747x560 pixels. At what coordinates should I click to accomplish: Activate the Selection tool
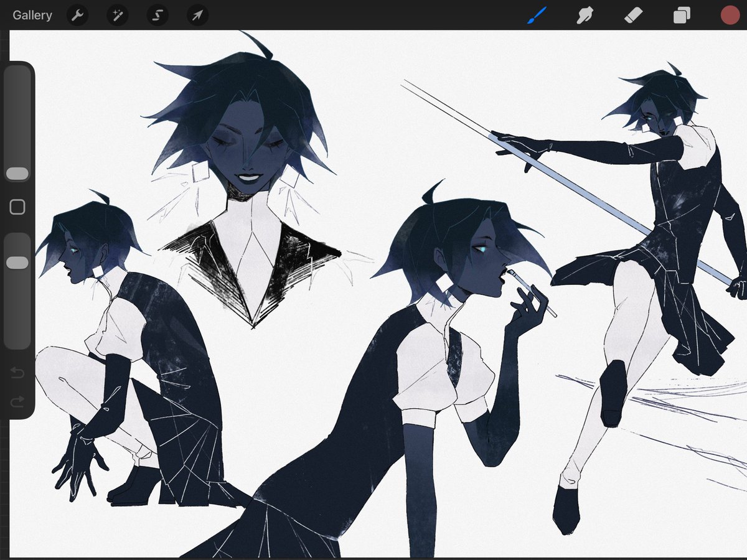click(x=157, y=15)
